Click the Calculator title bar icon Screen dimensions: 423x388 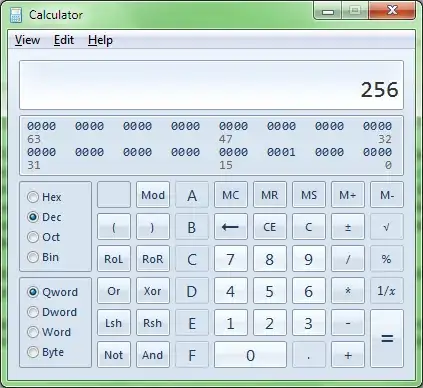(x=16, y=15)
